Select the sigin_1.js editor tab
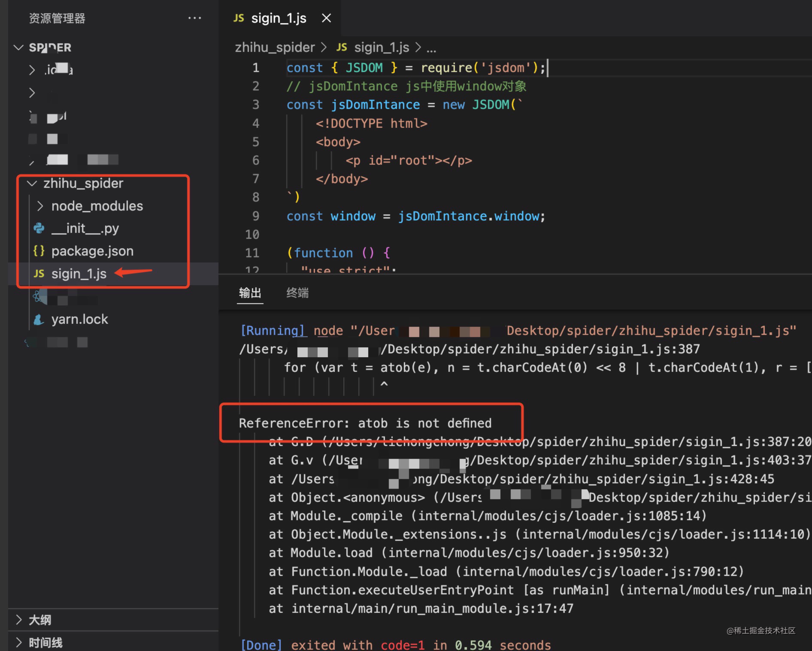 point(279,18)
